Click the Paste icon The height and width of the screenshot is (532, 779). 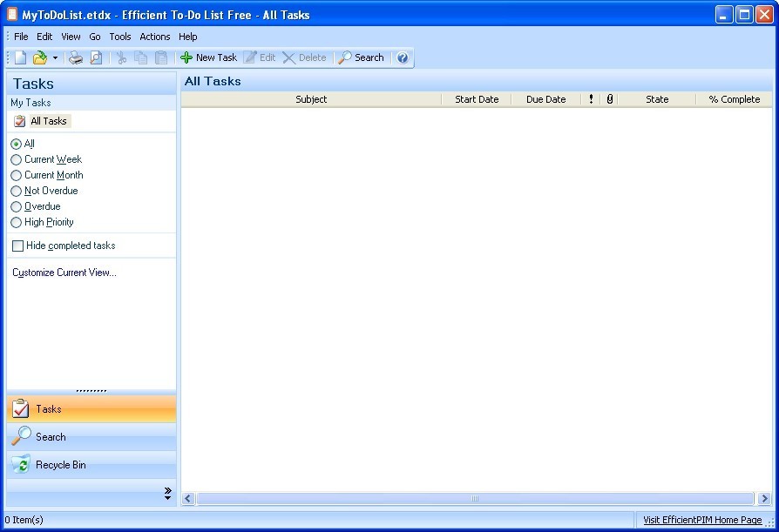click(161, 57)
